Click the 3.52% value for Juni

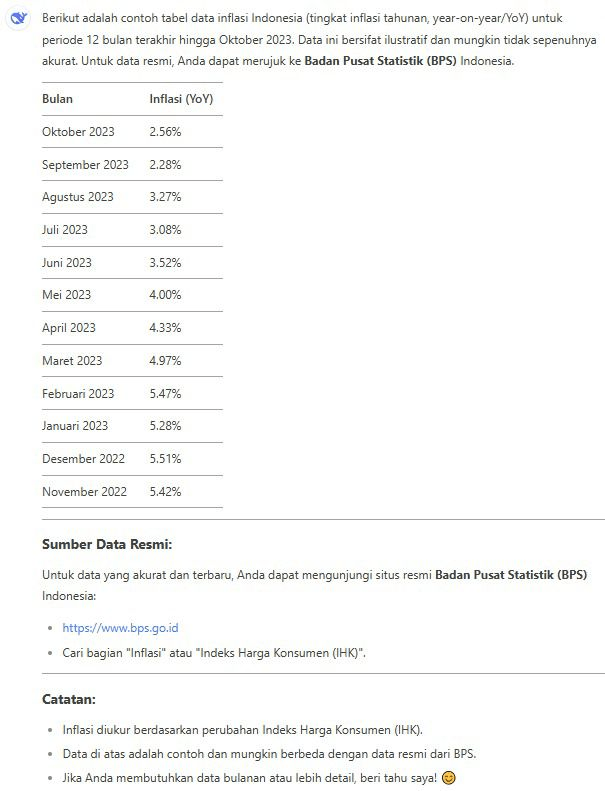[x=165, y=263]
